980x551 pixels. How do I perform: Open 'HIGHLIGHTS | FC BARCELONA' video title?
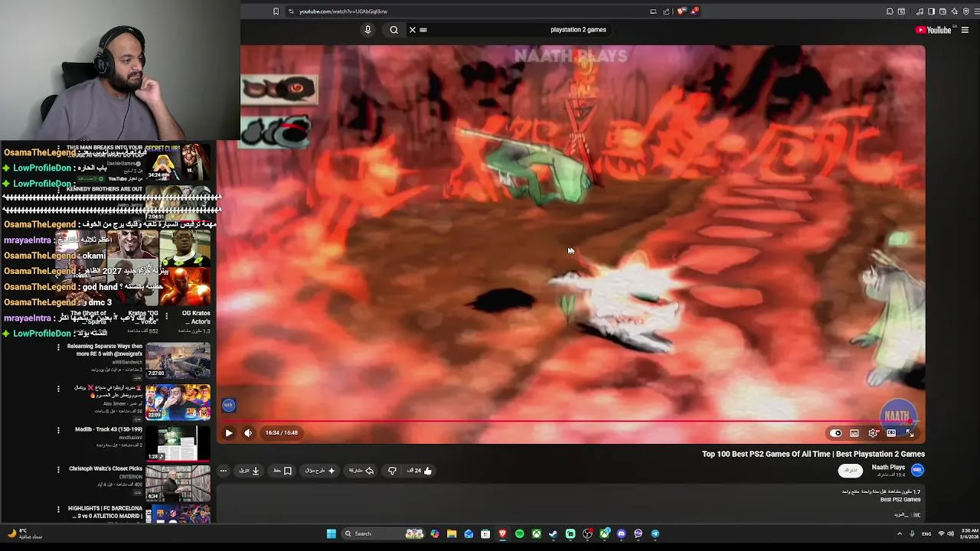point(106,512)
